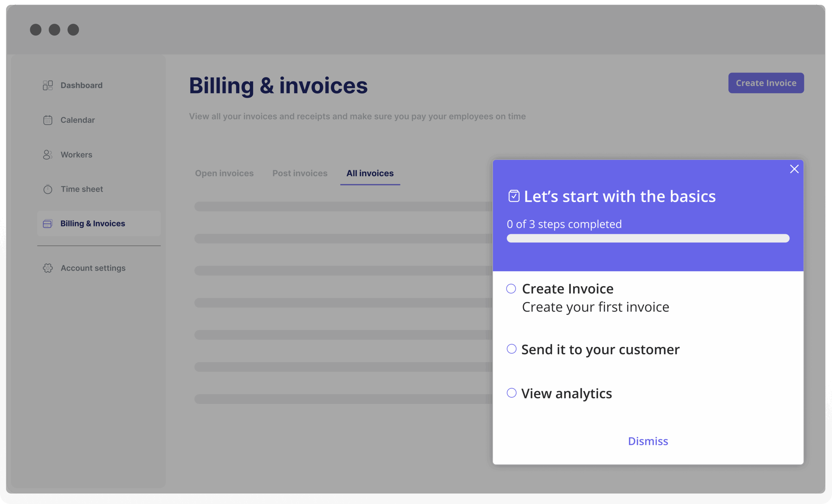Mark the Create Invoice step circle
832x504 pixels.
coord(511,289)
